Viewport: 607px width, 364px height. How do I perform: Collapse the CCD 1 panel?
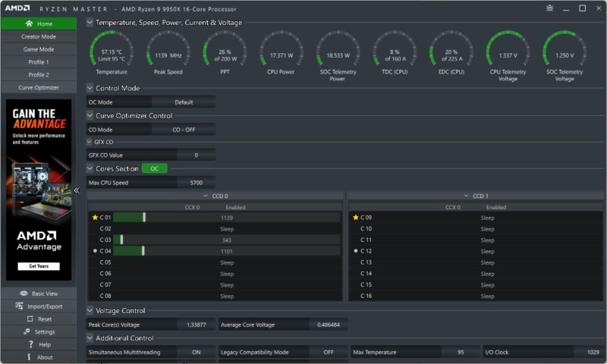(466, 196)
